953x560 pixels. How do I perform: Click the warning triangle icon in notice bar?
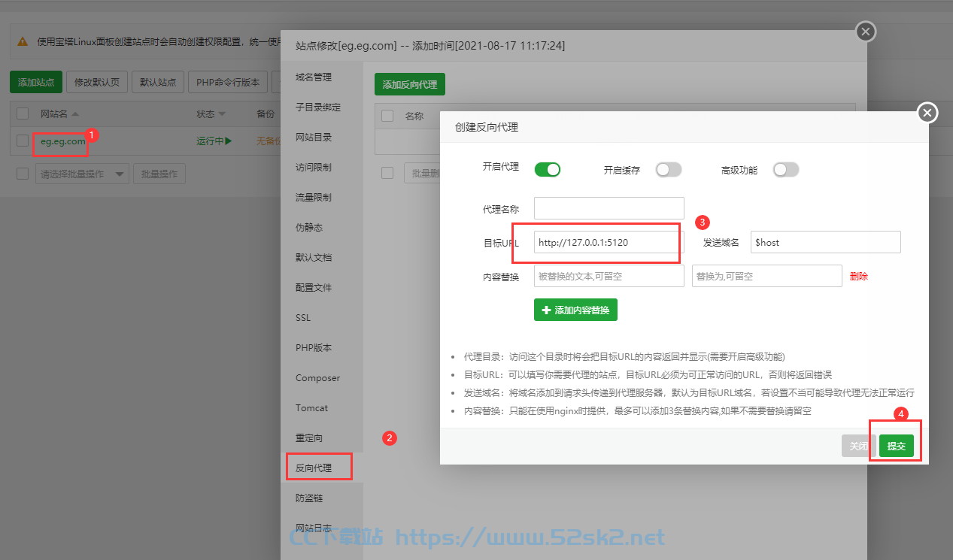23,41
